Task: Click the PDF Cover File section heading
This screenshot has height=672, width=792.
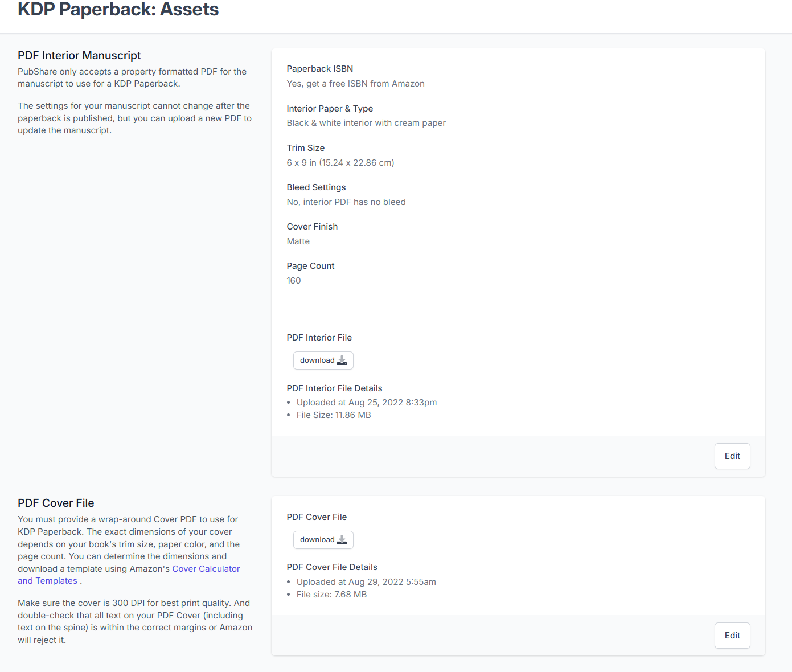Action: (56, 503)
